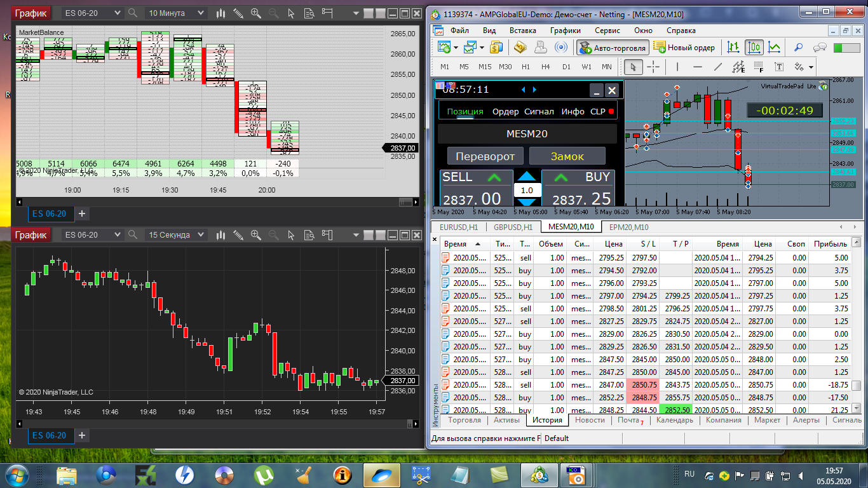Select the vertical line drawing tool
The image size is (868, 488).
pos(677,67)
